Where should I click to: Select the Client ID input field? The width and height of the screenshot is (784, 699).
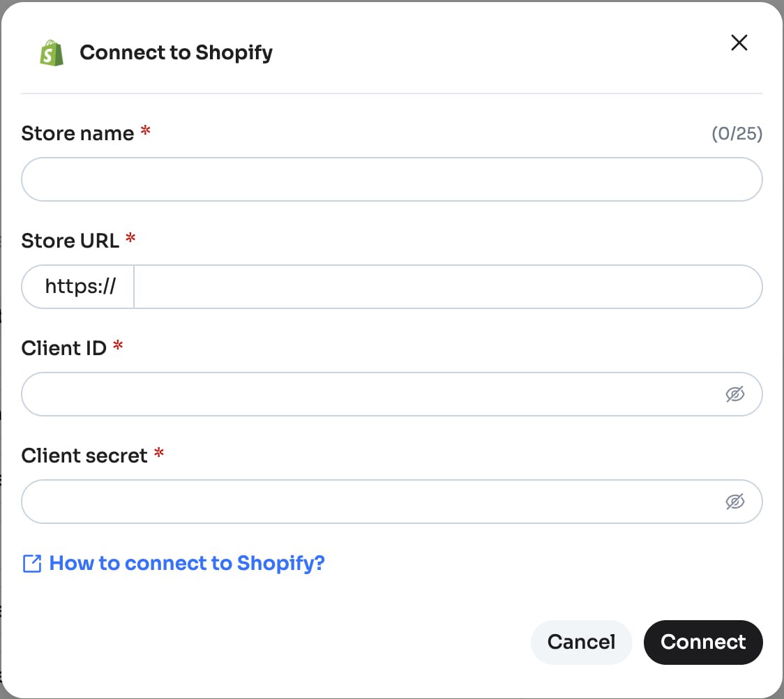tap(370, 394)
